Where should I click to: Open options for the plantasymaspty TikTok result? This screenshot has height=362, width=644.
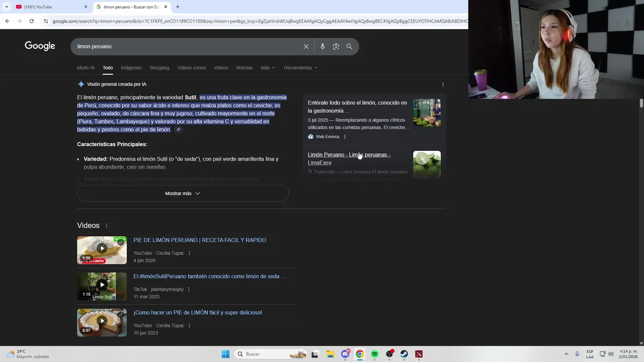tap(189, 289)
